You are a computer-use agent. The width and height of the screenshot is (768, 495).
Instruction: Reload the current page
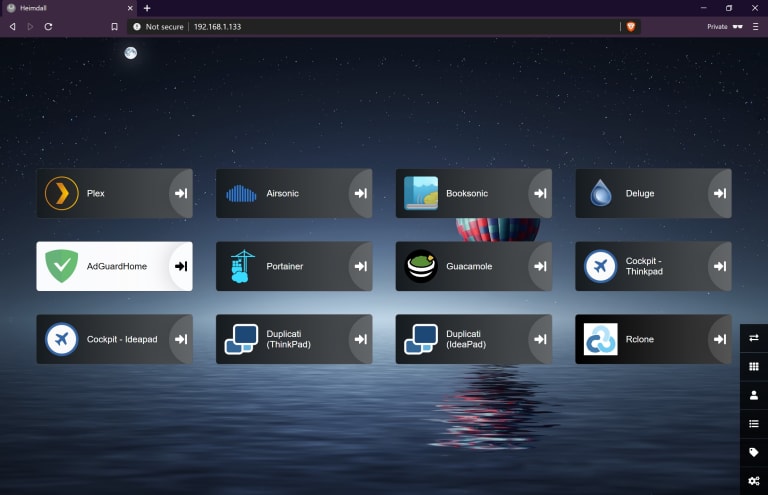48,26
